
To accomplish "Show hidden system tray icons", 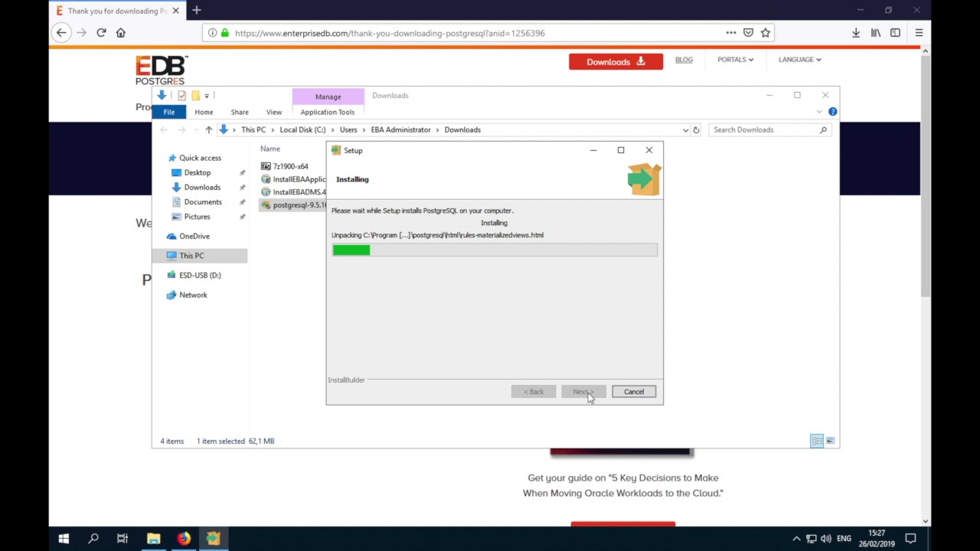I will (796, 539).
